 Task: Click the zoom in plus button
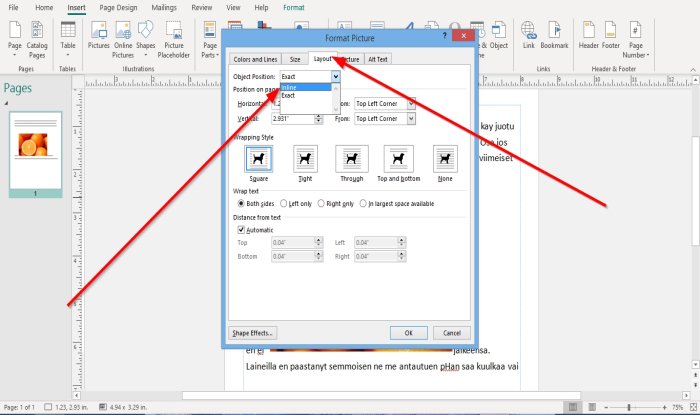pyautogui.click(x=664, y=407)
